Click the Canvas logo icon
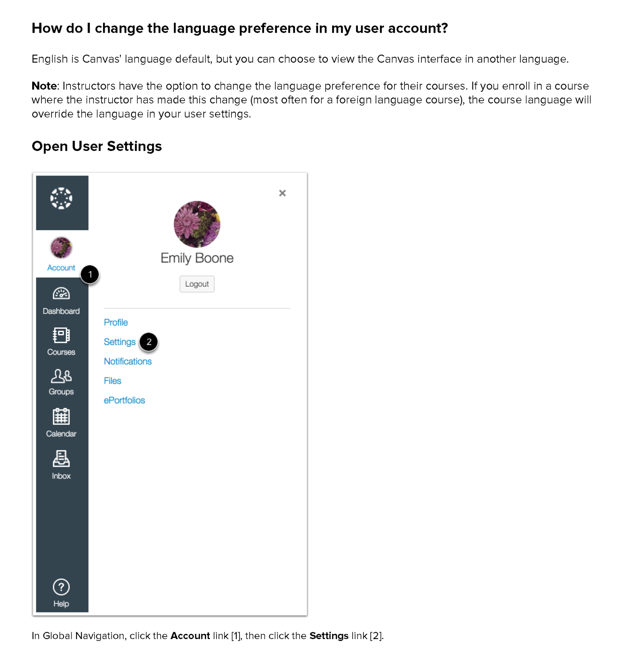The image size is (644, 660). coord(61,198)
